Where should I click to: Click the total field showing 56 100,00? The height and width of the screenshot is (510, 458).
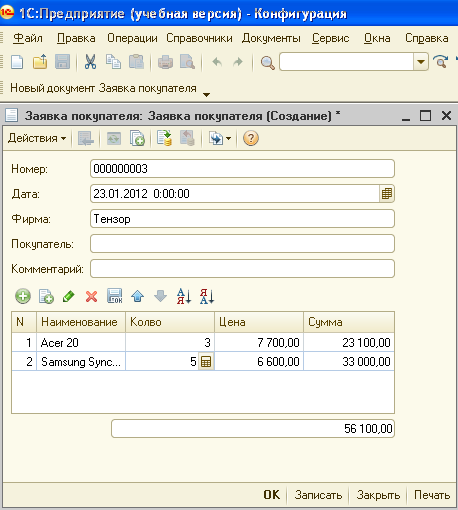(253, 428)
